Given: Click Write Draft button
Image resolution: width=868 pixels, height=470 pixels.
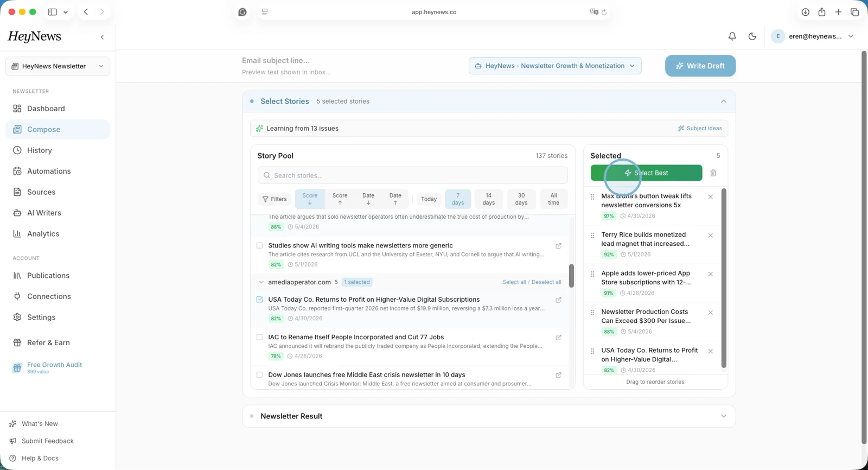Looking at the screenshot, I should pos(700,66).
